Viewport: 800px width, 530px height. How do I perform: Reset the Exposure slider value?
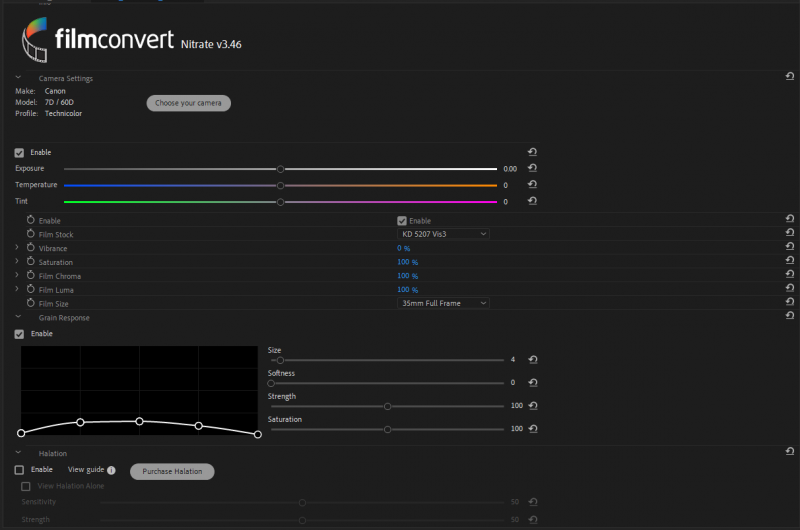(x=532, y=169)
